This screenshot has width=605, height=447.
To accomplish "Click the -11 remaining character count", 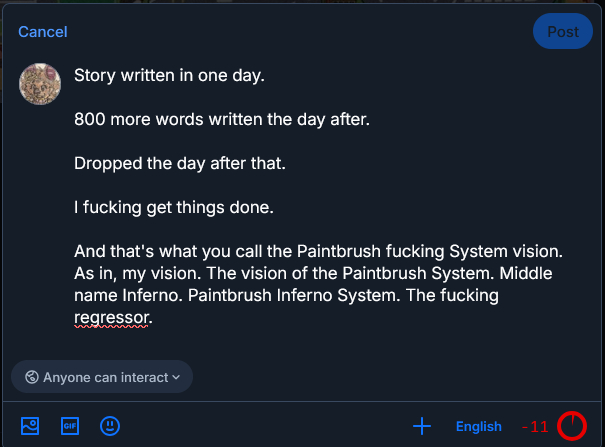I will click(535, 426).
